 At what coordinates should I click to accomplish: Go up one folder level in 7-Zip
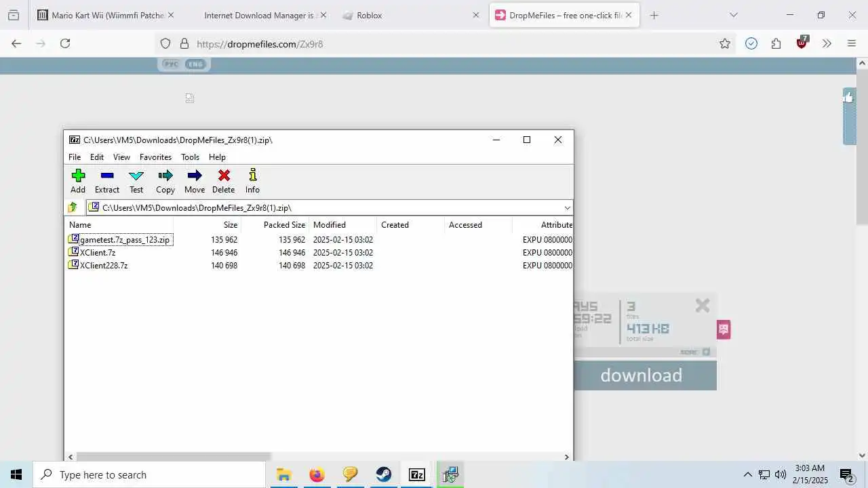click(73, 207)
